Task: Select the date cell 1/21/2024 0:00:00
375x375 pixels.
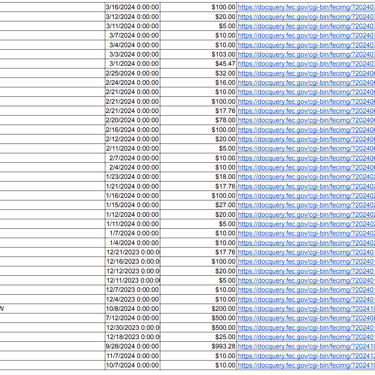Action: pos(133,186)
